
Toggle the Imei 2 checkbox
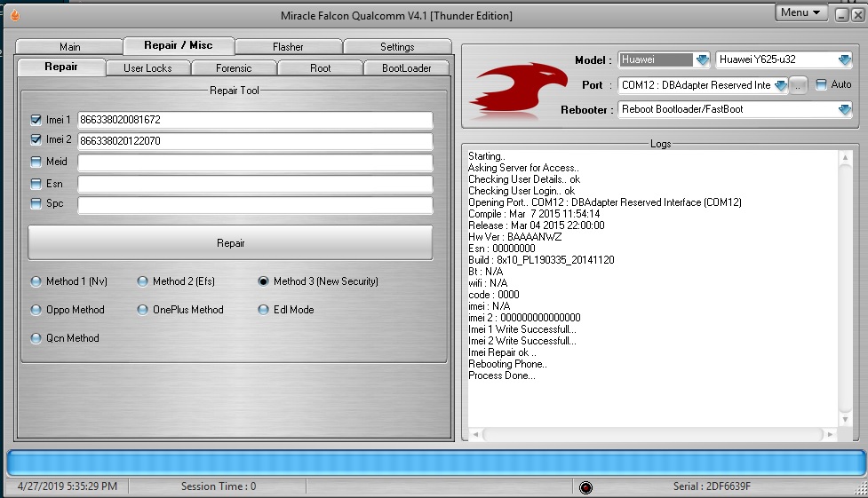click(36, 139)
